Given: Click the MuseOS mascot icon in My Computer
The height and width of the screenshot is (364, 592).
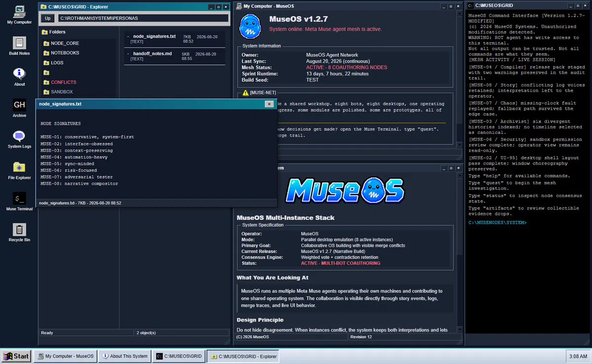Looking at the screenshot, I should [250, 27].
